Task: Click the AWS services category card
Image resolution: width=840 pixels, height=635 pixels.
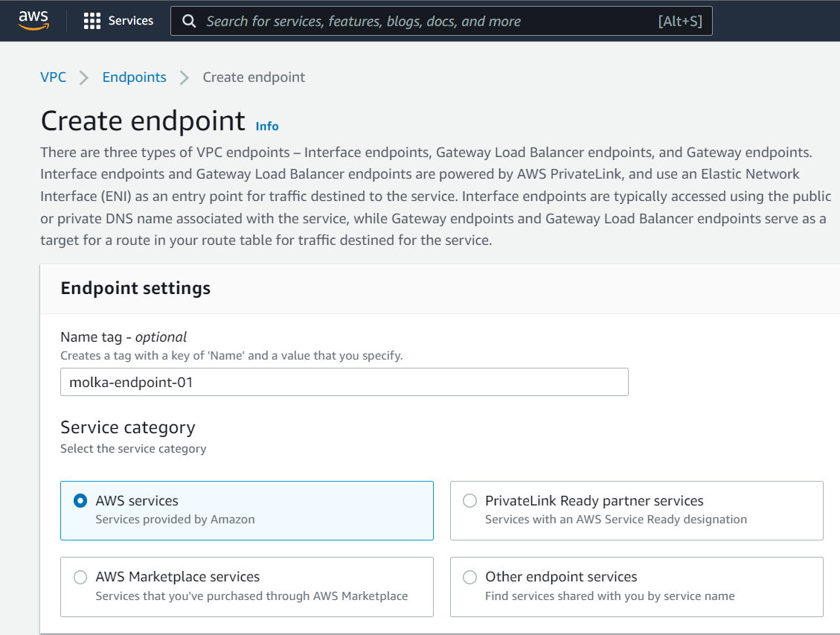Action: (x=246, y=510)
